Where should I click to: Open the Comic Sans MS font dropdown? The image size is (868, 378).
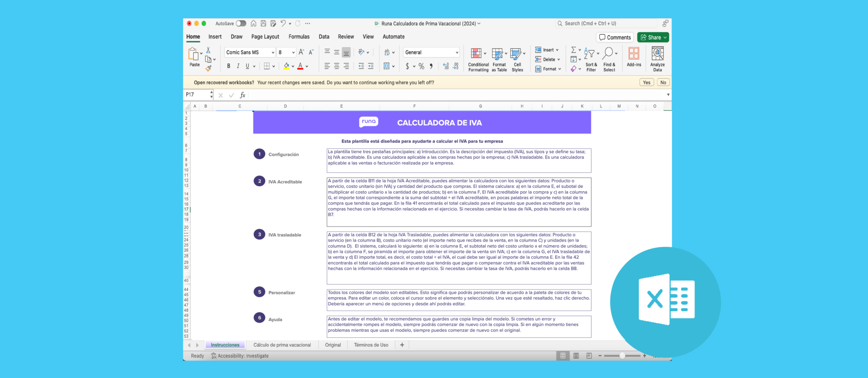(273, 52)
